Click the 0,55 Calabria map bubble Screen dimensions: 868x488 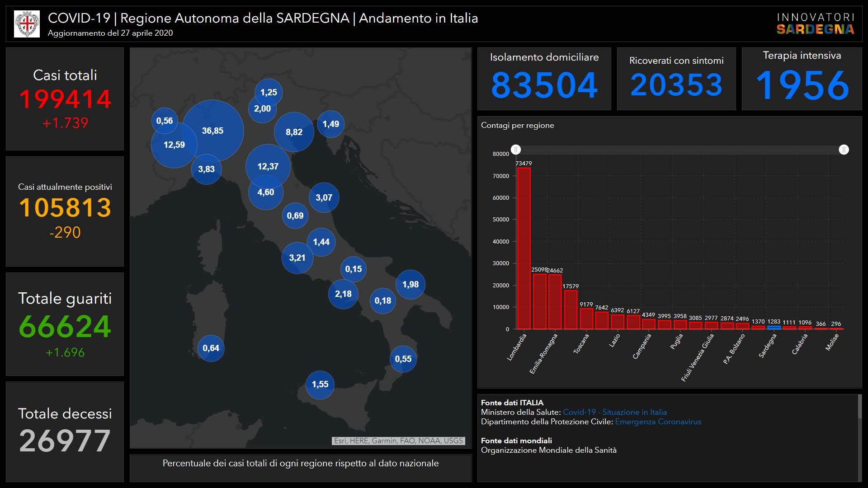pyautogui.click(x=403, y=359)
